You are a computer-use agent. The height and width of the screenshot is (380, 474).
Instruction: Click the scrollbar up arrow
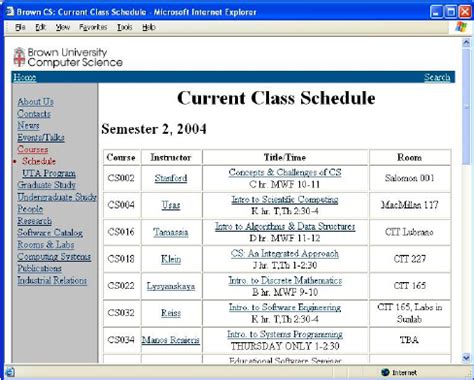466,42
